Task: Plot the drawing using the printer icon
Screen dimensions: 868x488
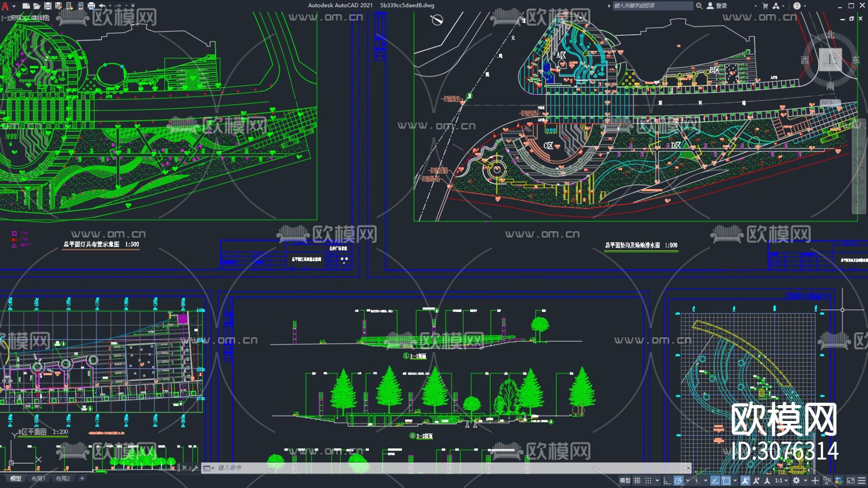Action: (x=91, y=6)
